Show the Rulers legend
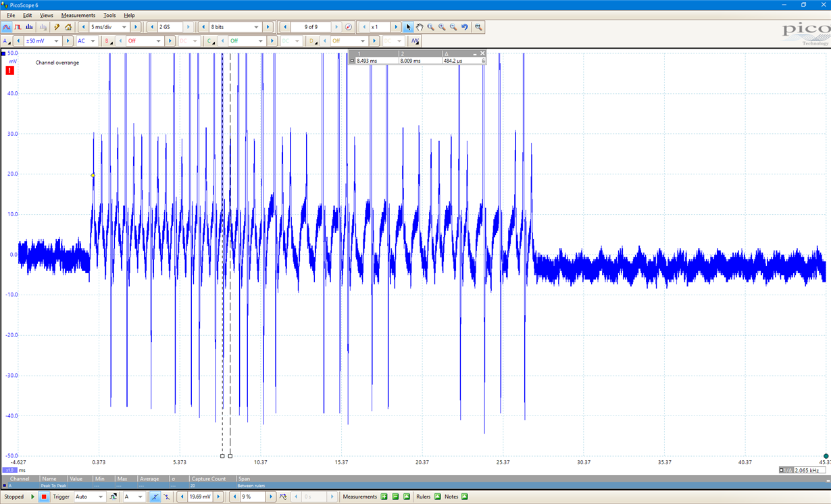The height and width of the screenshot is (504, 831). (437, 497)
